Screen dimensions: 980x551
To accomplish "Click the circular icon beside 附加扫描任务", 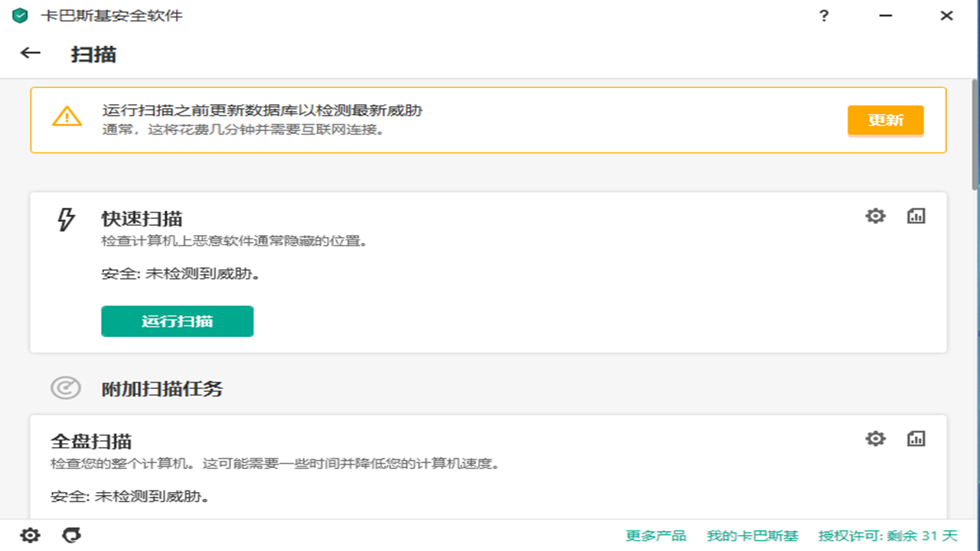I will [66, 388].
